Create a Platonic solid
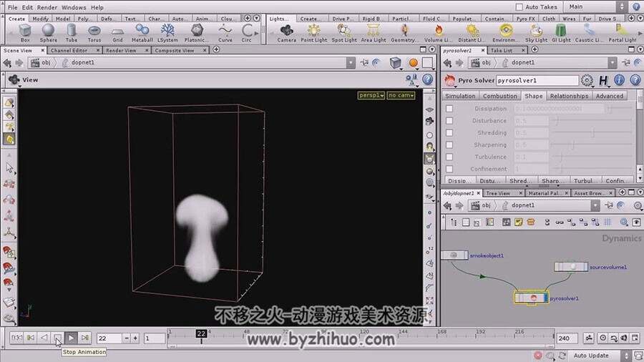This screenshot has height=362, width=644. pos(197,33)
